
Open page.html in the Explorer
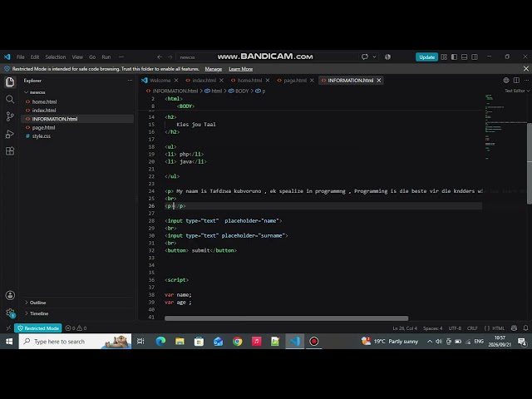pos(43,127)
